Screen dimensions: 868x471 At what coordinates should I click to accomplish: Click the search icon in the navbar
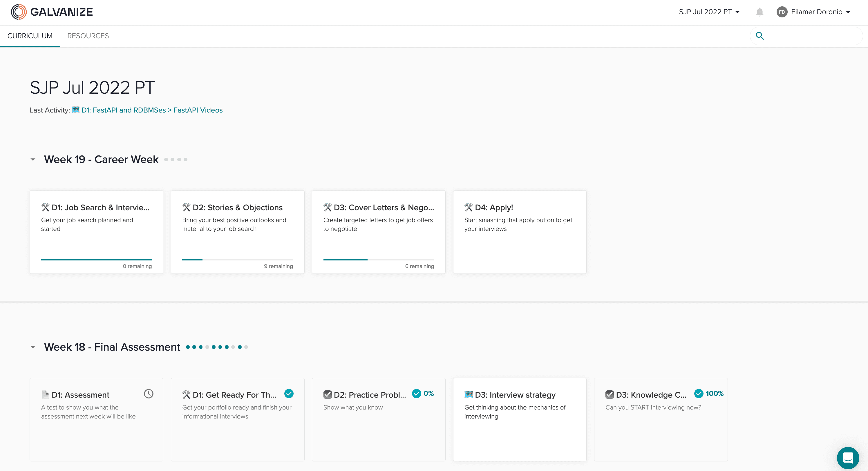click(x=761, y=36)
